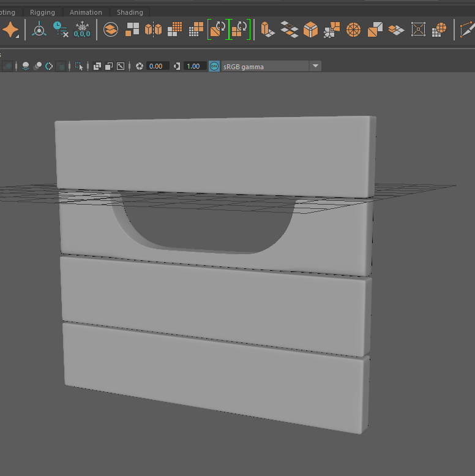The image size is (475, 476).
Task: Click the pencil icon at shelf's right edge
Action: (467, 29)
